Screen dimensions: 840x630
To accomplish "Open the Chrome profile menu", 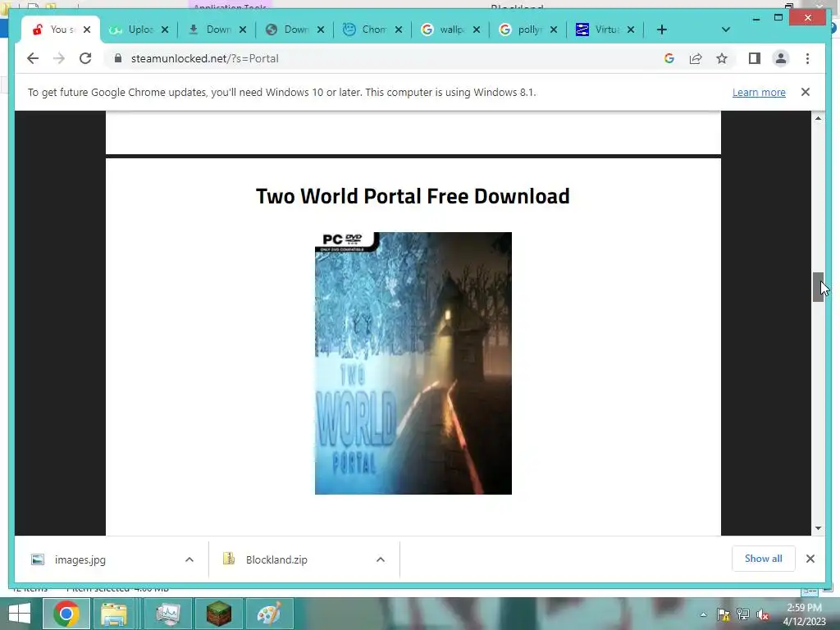I will (x=781, y=58).
